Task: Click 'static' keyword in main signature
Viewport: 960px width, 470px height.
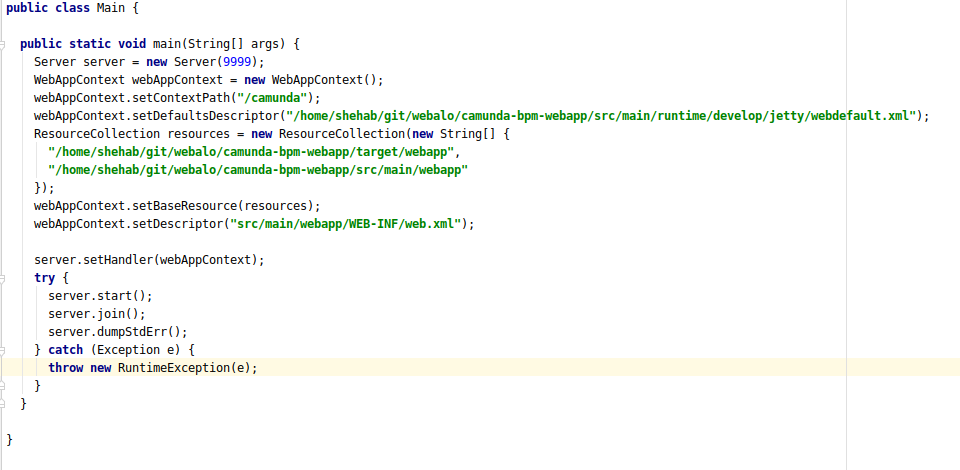Action: coord(90,44)
